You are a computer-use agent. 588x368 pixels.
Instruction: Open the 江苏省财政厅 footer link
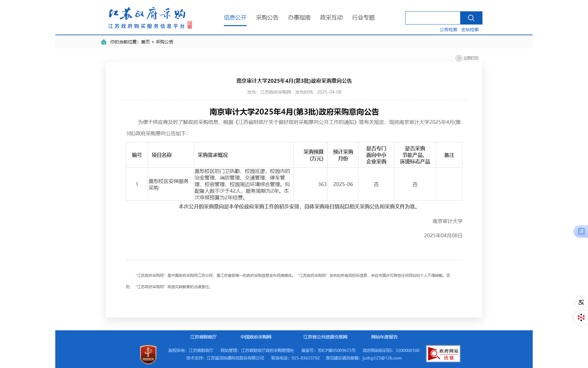point(204,337)
